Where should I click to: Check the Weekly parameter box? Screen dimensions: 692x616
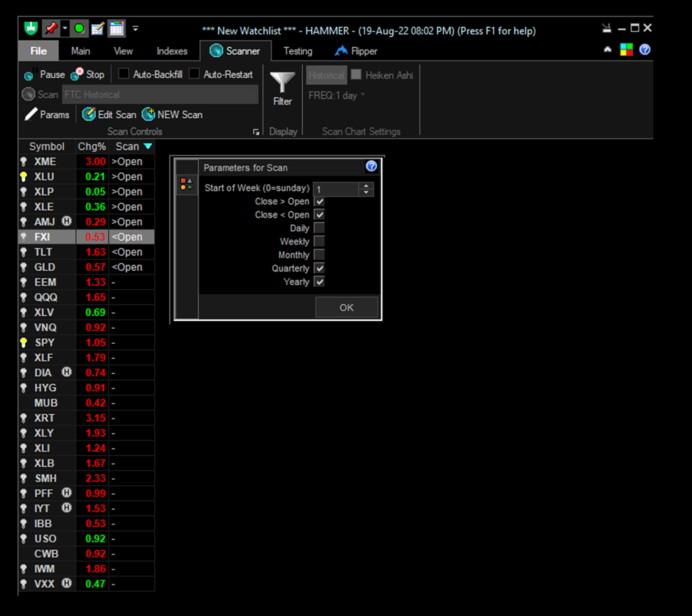click(320, 241)
